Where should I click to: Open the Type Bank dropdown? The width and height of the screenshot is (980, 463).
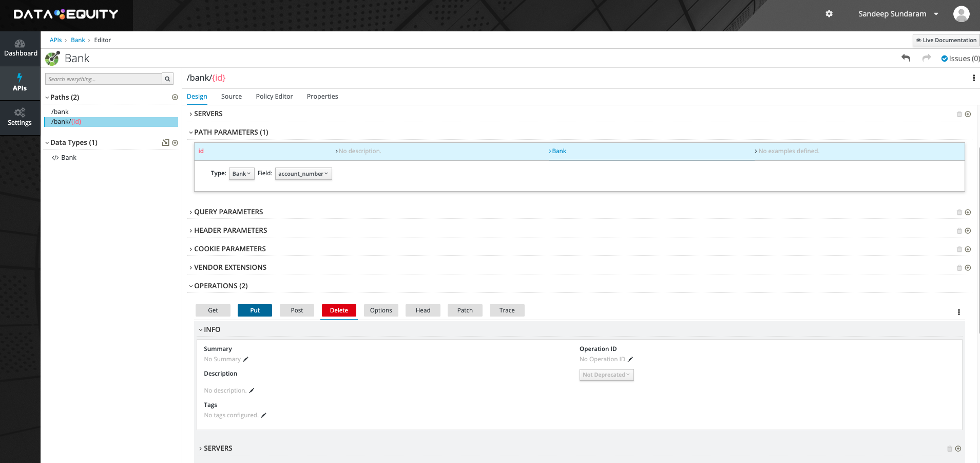241,174
